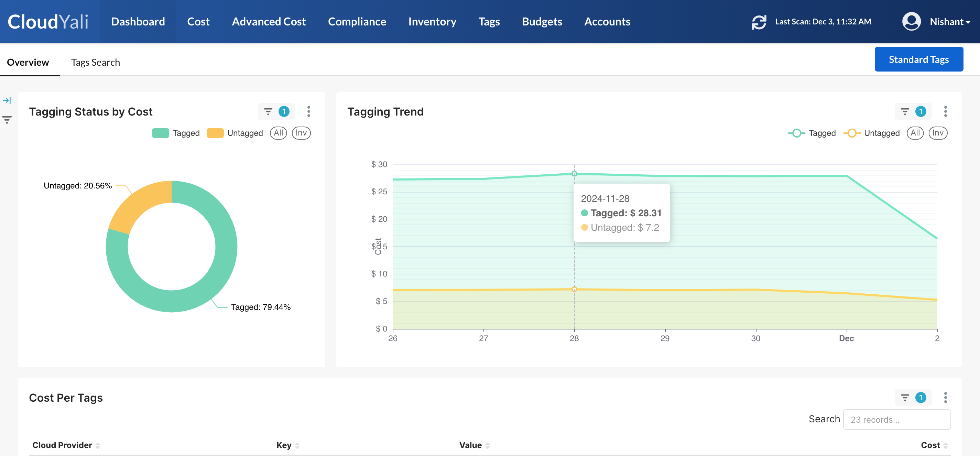Viewport: 980px width, 456px height.
Task: Go to Budgets page
Action: [x=542, y=22]
